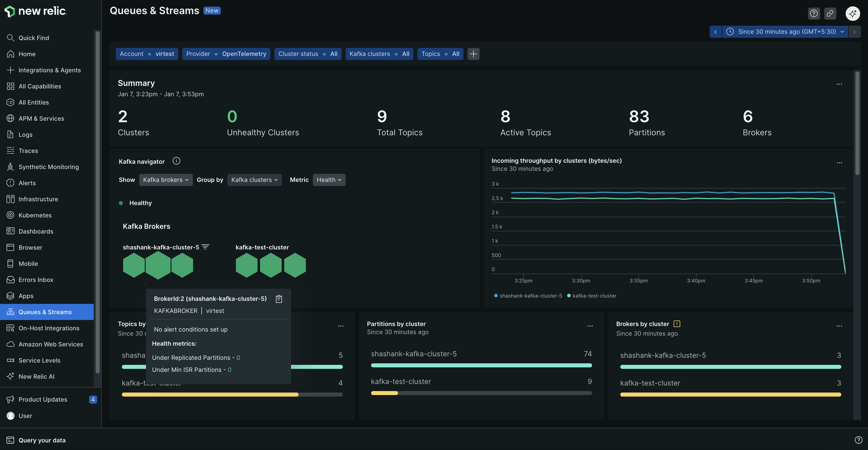Viewport: 868px width, 450px height.
Task: Open the Metric Health dropdown
Action: coord(329,180)
